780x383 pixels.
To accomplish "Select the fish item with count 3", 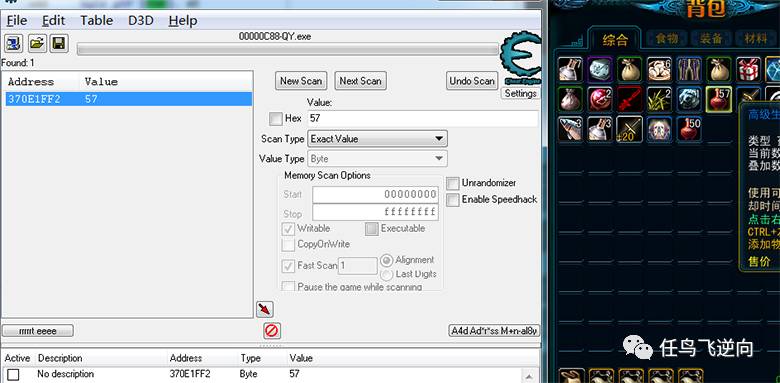I will tap(570, 129).
